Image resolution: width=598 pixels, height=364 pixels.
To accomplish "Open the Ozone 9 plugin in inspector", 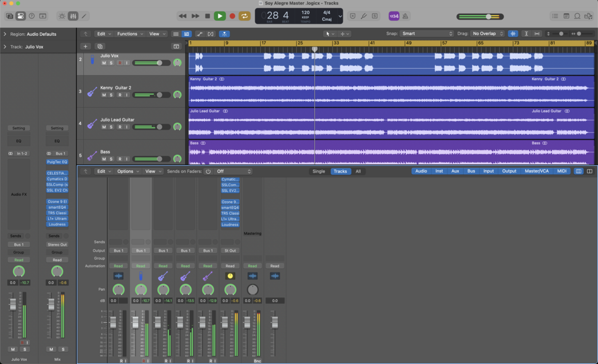I will click(57, 202).
